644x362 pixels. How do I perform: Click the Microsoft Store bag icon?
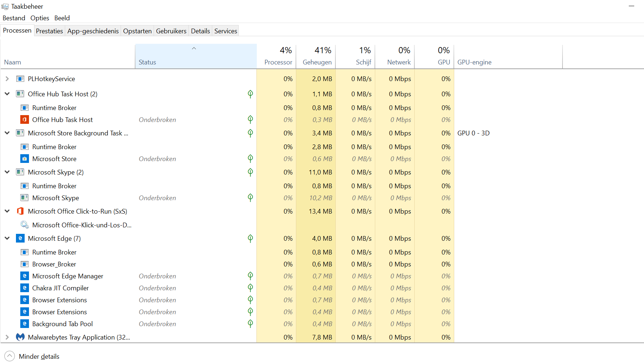click(24, 159)
